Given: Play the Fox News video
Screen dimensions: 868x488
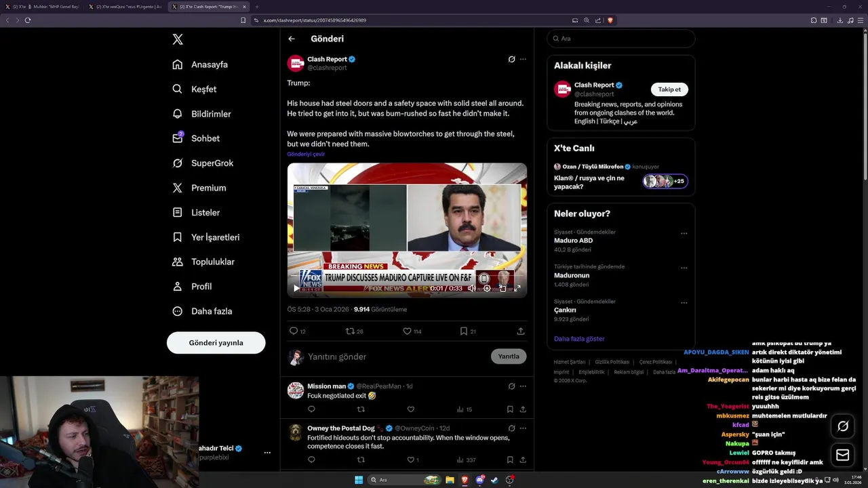Looking at the screenshot, I should pyautogui.click(x=296, y=288).
